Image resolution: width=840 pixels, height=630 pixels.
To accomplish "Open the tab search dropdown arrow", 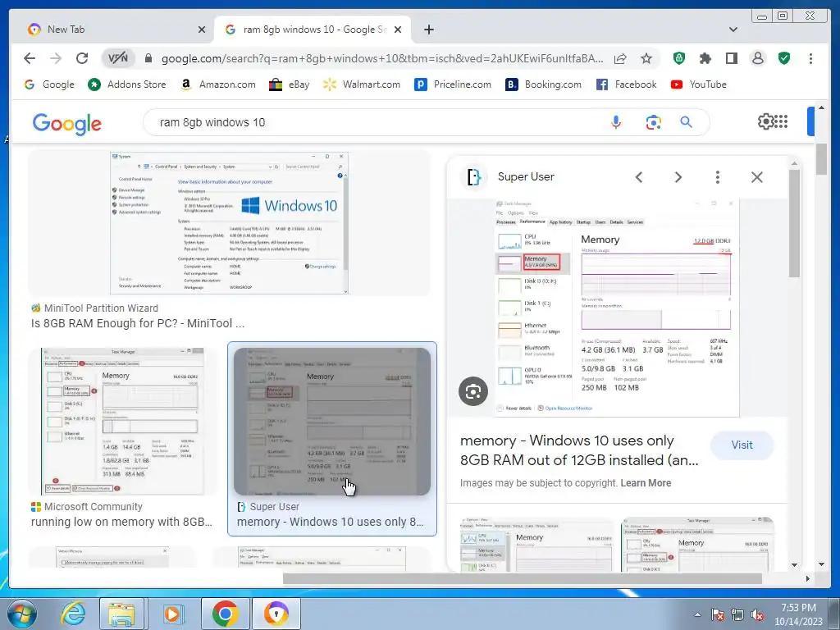I will tap(733, 30).
